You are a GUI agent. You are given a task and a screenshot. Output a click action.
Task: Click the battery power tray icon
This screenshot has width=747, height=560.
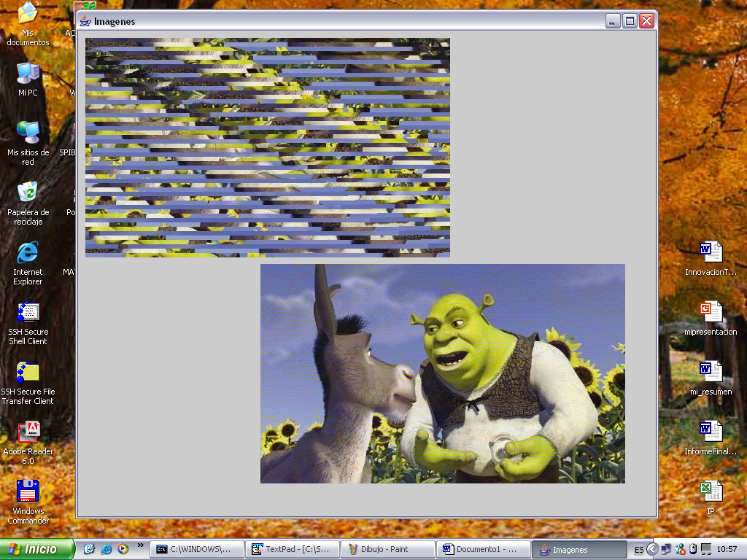click(x=693, y=549)
